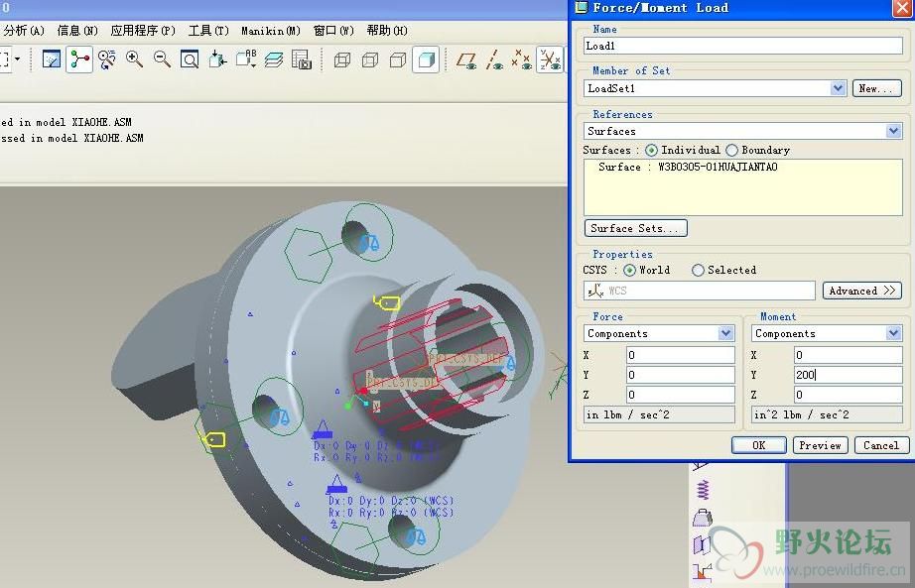Click the Surface Sets... button

(x=635, y=228)
